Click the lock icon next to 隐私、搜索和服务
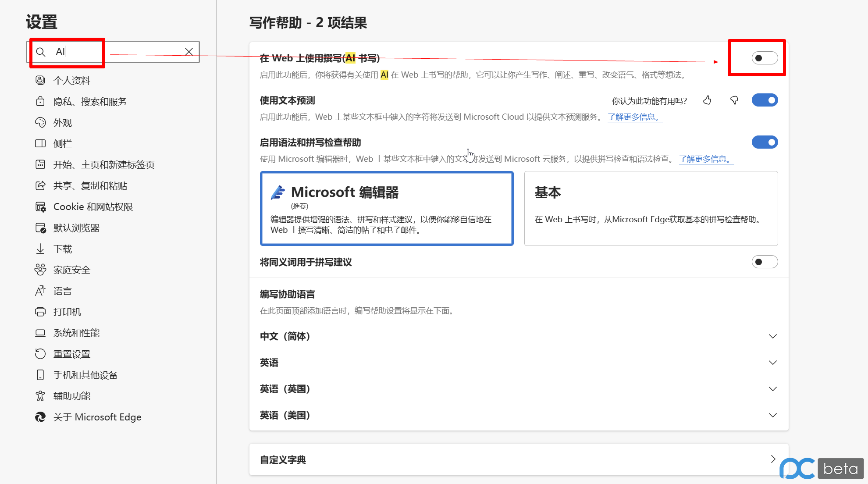The width and height of the screenshot is (868, 484). [x=40, y=101]
